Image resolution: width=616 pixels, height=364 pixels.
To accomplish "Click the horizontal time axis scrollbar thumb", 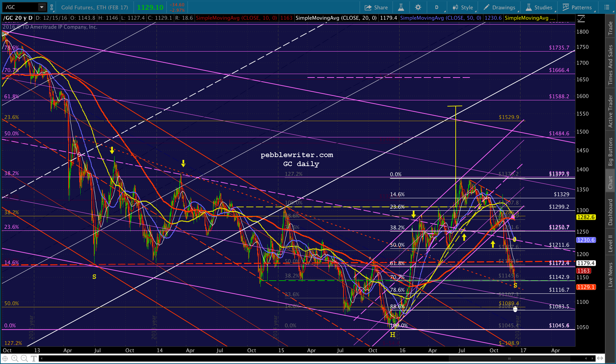I will coord(509,358).
